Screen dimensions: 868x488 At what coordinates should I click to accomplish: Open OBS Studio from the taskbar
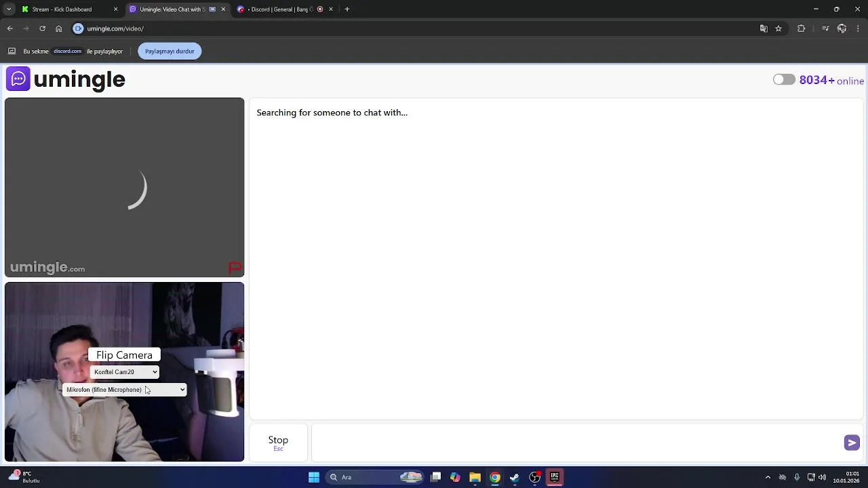pos(534,477)
